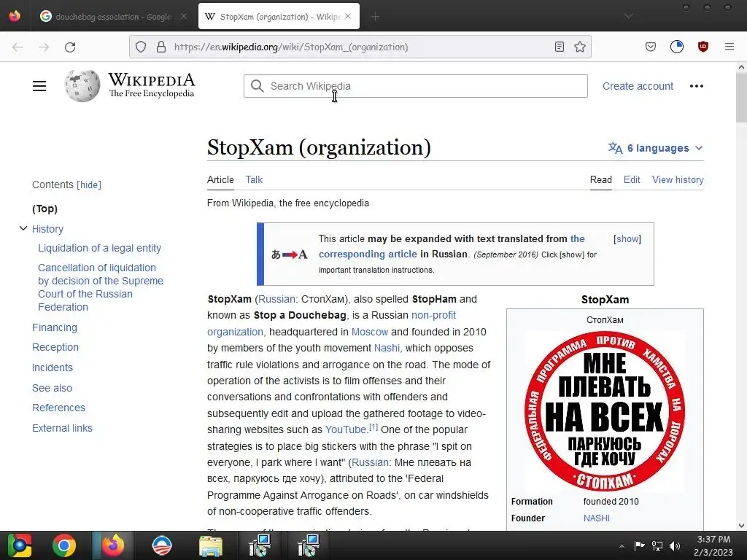Open Firefox application hamburger menu
Screen dimensions: 747x560
729,47
